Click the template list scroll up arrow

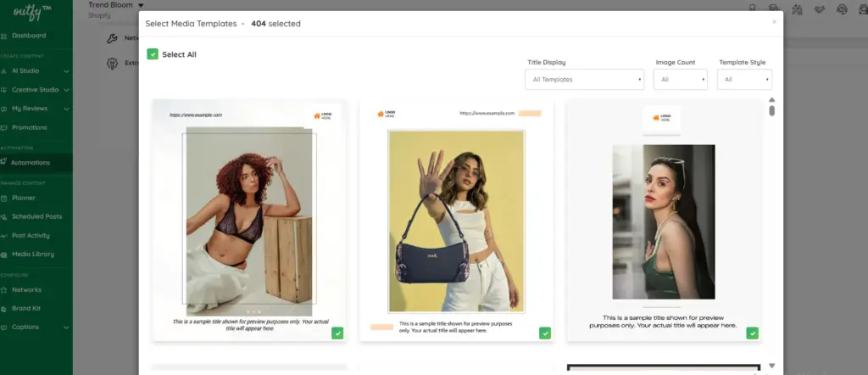(771, 100)
